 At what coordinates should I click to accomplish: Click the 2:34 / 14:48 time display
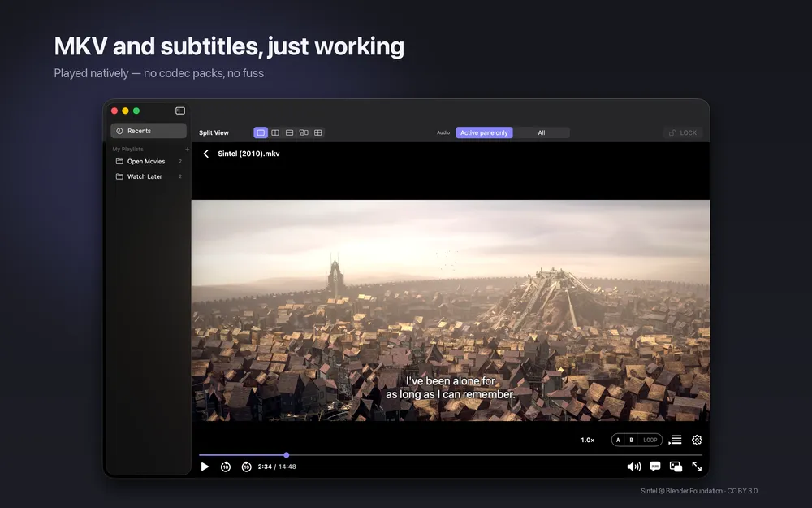click(x=277, y=467)
